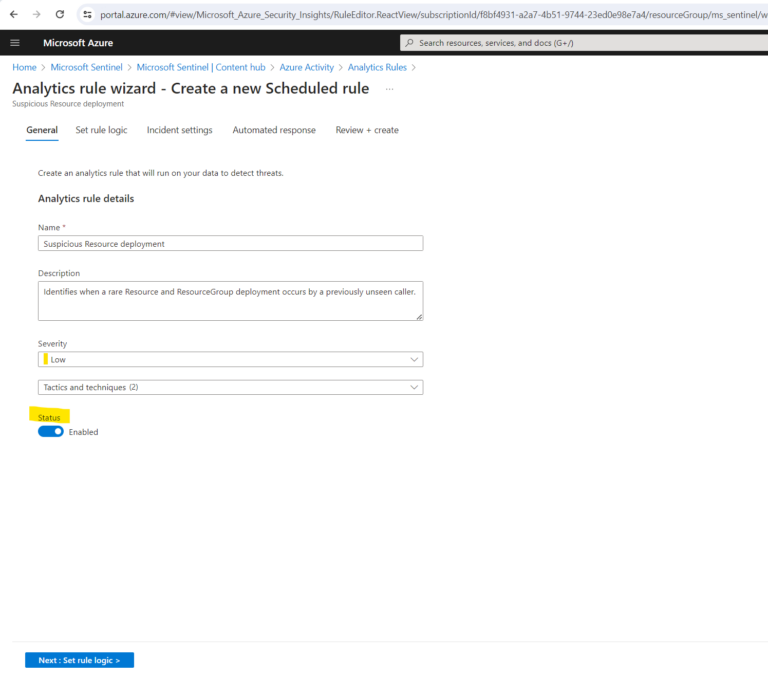Screen dimensions: 768x677
Task: Open Microsoft Sentinel breadcrumb link
Action: tap(87, 67)
